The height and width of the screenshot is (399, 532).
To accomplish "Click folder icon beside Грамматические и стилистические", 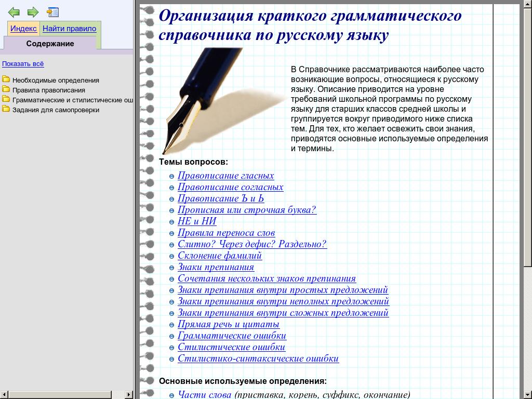I will [6, 99].
